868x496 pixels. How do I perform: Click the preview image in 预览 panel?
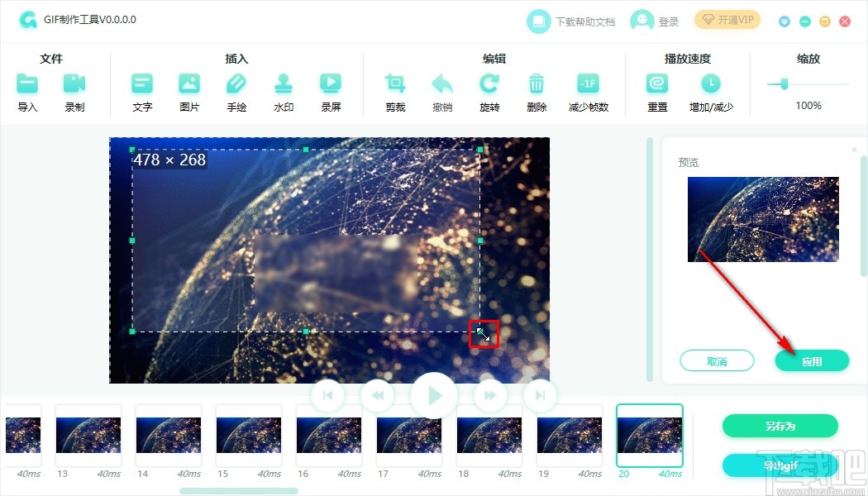click(763, 219)
